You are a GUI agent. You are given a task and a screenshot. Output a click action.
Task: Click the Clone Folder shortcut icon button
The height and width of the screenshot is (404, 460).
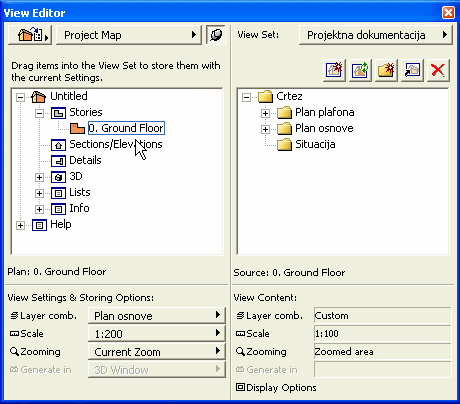tap(412, 70)
